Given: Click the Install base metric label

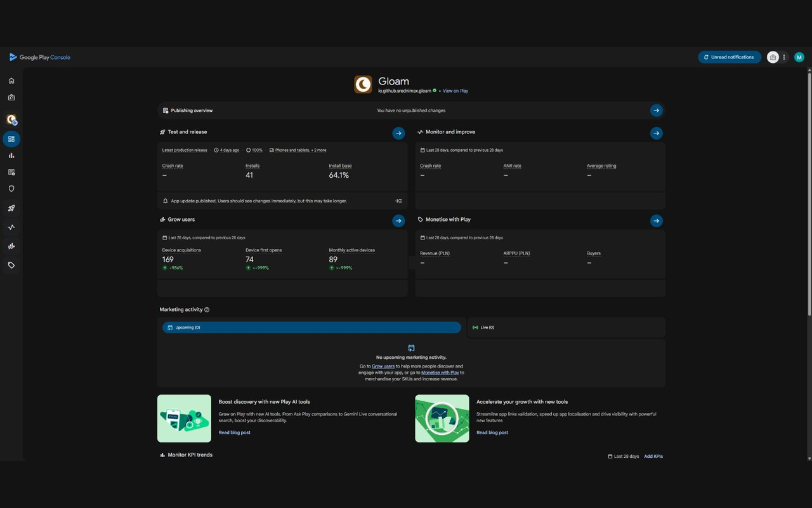Looking at the screenshot, I should click(340, 166).
